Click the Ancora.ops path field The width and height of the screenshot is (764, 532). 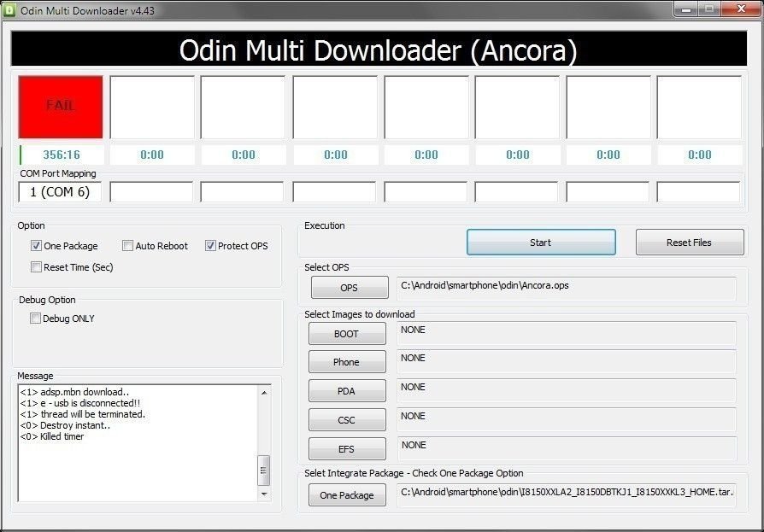click(567, 289)
